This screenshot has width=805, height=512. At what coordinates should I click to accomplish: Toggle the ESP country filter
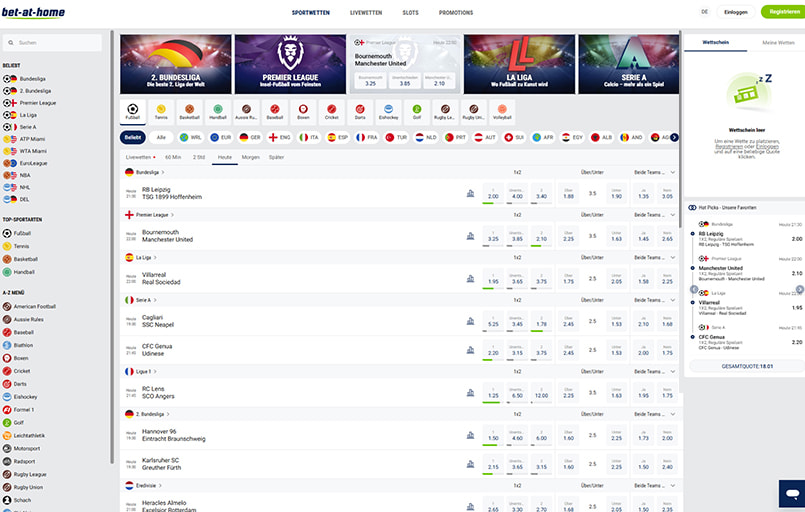point(338,138)
